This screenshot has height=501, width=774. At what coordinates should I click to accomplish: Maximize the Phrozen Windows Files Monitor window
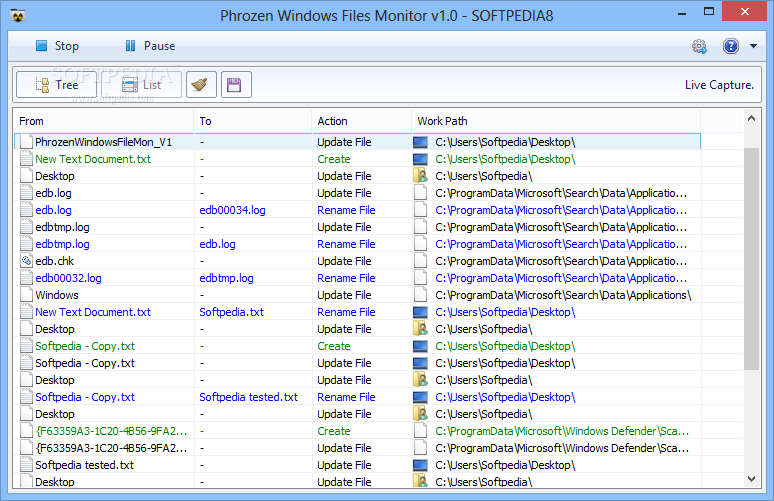click(709, 12)
